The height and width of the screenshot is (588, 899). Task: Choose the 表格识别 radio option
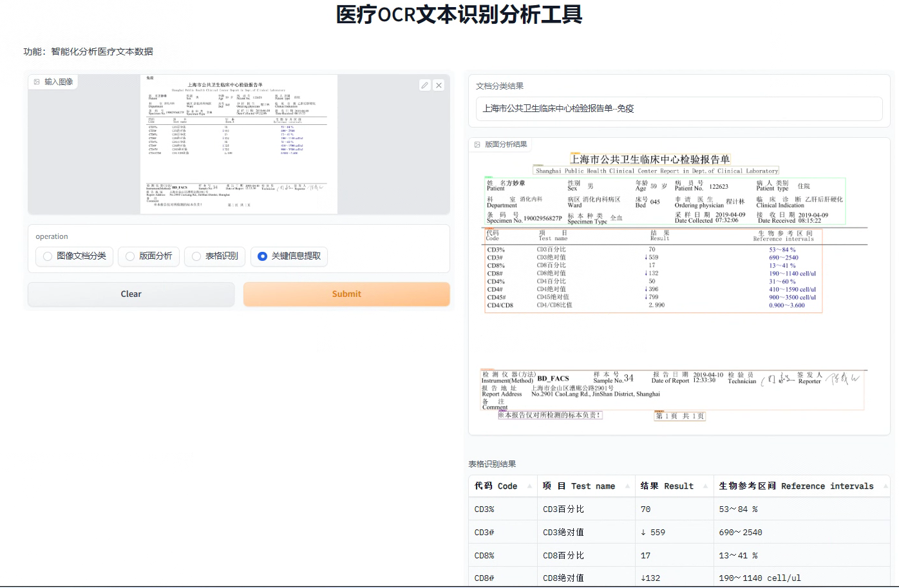215,256
